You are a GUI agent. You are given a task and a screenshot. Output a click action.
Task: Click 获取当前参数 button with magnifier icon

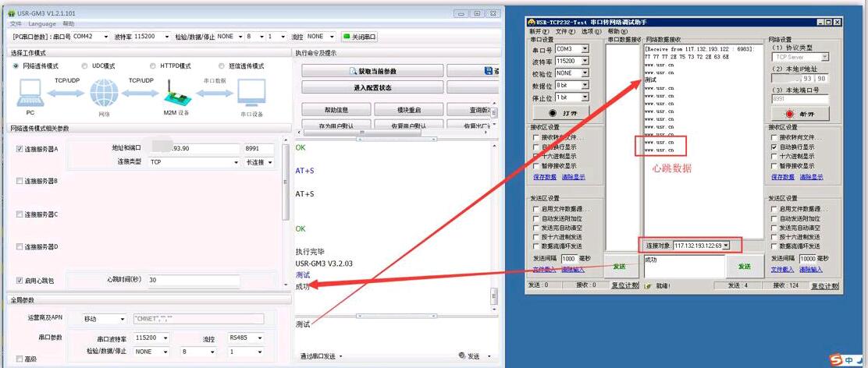(372, 71)
